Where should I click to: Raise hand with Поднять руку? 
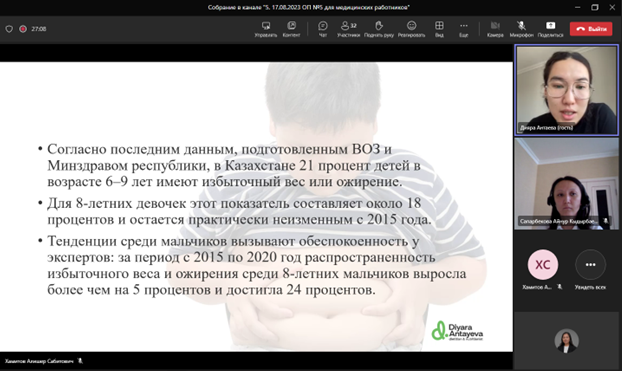coord(379,29)
